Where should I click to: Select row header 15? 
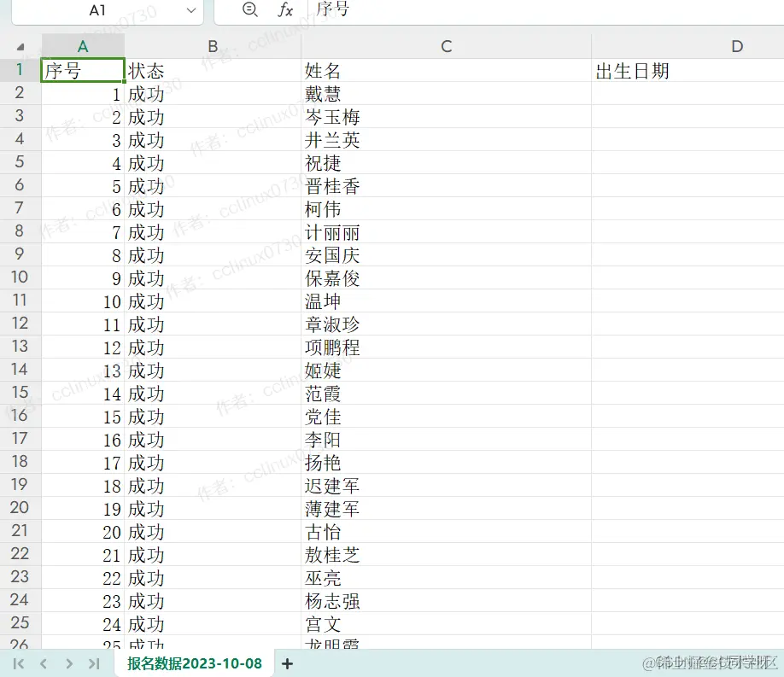click(20, 393)
